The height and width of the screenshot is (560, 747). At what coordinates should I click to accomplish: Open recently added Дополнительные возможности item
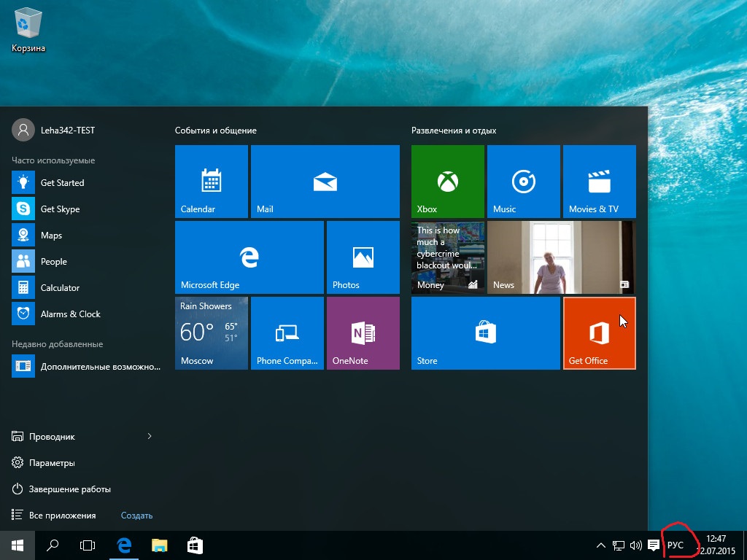coord(86,367)
